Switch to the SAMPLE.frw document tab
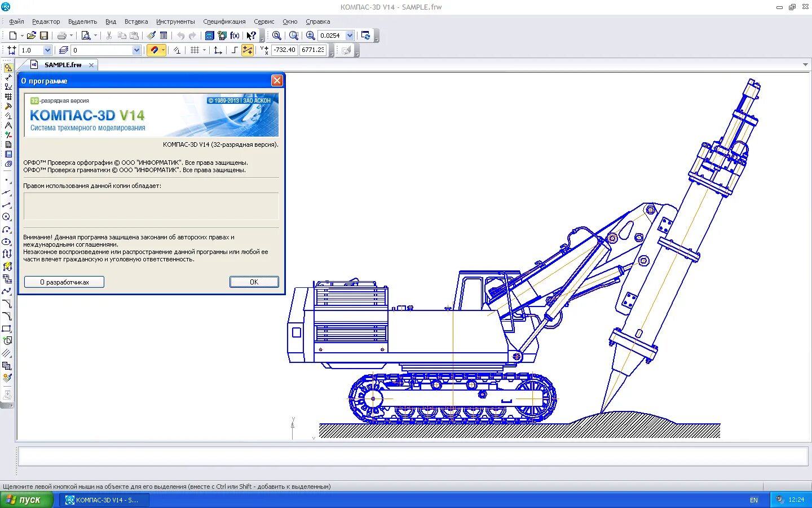The height and width of the screenshot is (508, 812). coord(63,65)
